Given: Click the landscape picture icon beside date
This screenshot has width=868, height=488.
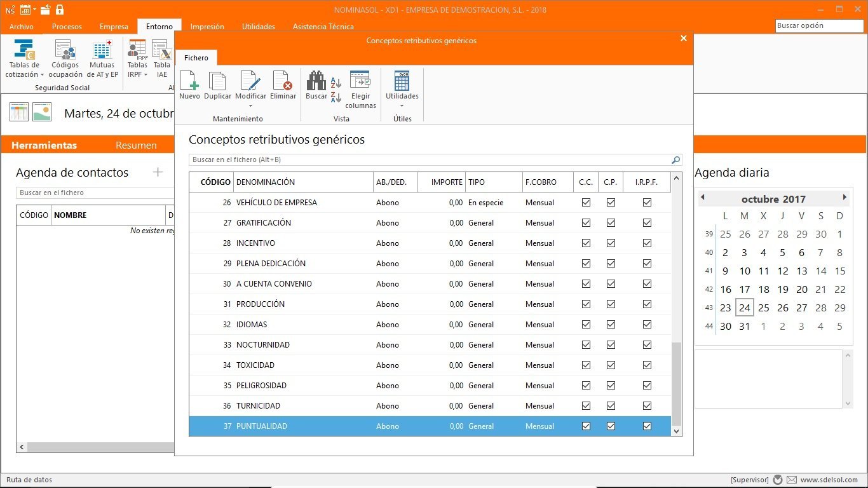Looking at the screenshot, I should point(42,112).
